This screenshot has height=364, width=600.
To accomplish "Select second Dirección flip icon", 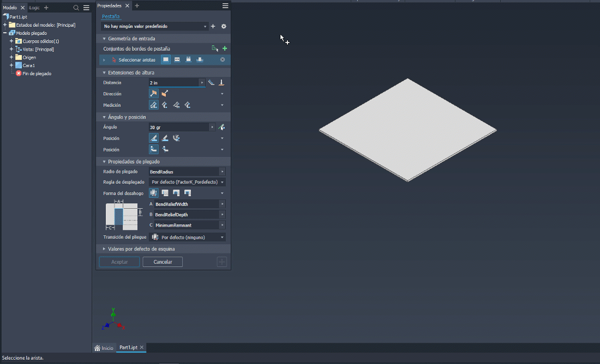I will pyautogui.click(x=165, y=94).
